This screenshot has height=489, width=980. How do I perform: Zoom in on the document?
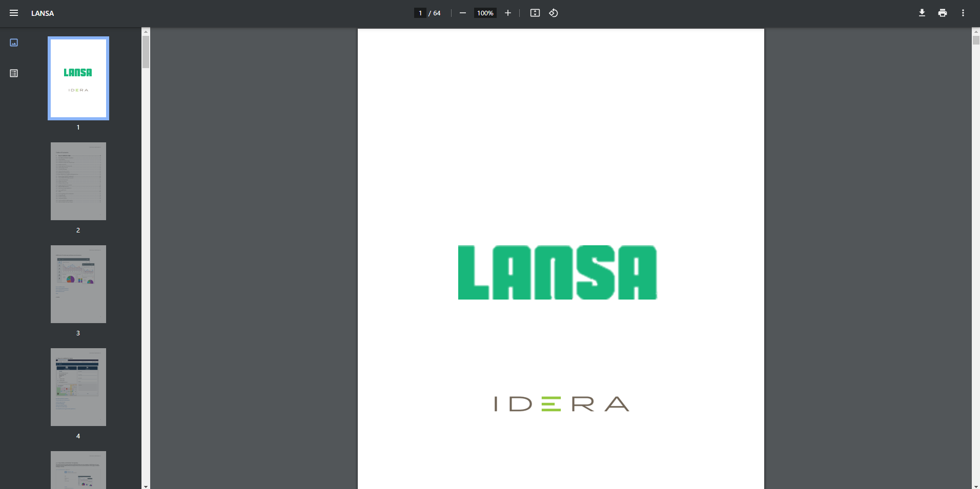coord(508,13)
